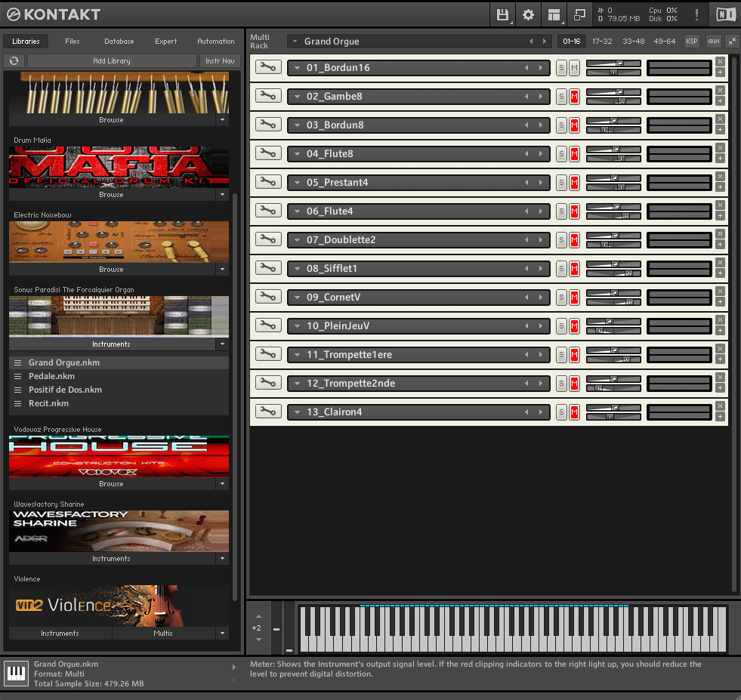Load previous preset for 06_Flute4

(526, 211)
